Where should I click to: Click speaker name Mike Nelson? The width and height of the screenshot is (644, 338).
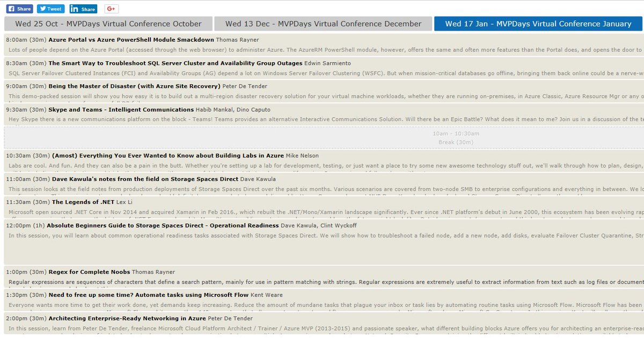point(303,156)
